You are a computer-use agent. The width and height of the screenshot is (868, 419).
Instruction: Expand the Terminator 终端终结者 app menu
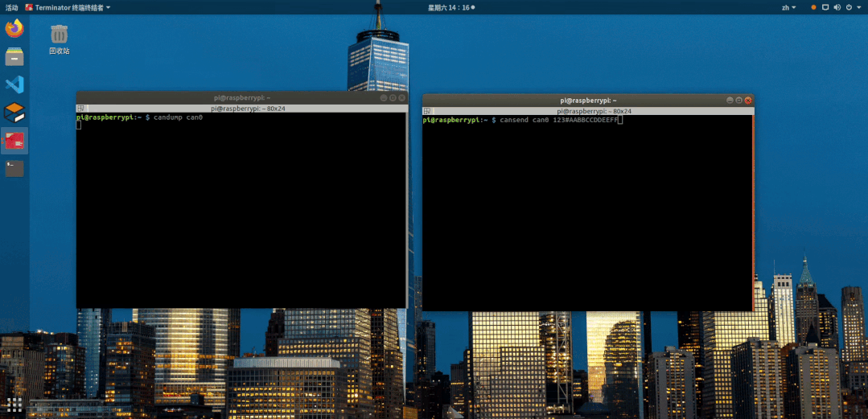click(x=68, y=7)
